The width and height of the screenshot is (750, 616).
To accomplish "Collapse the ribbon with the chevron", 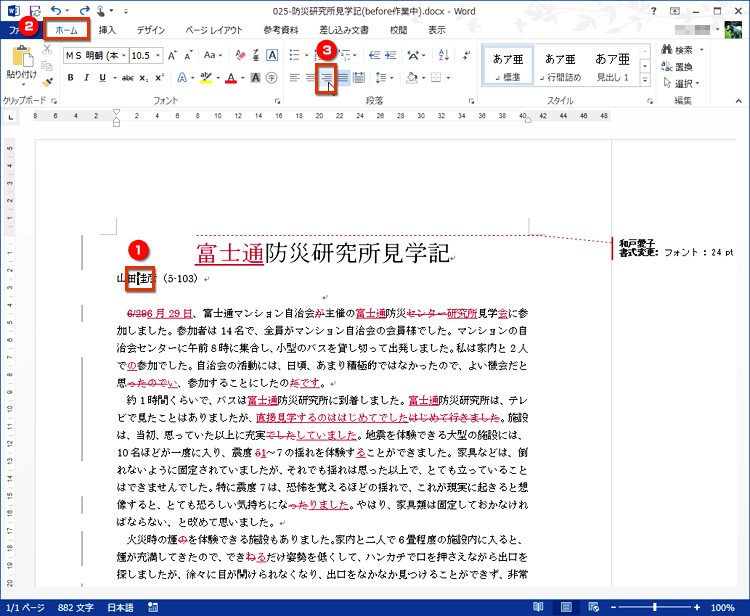I will pyautogui.click(x=739, y=101).
